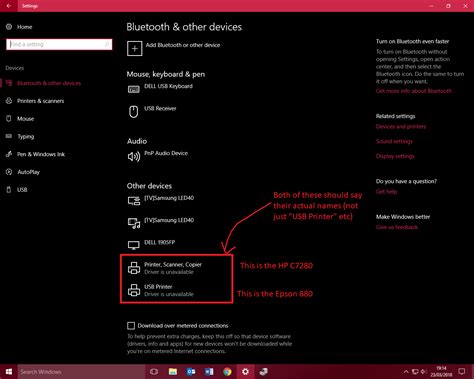Screen dimensions: 474x379
Task: Click the devices icon next to Settings in taskbar
Action: click(263, 371)
